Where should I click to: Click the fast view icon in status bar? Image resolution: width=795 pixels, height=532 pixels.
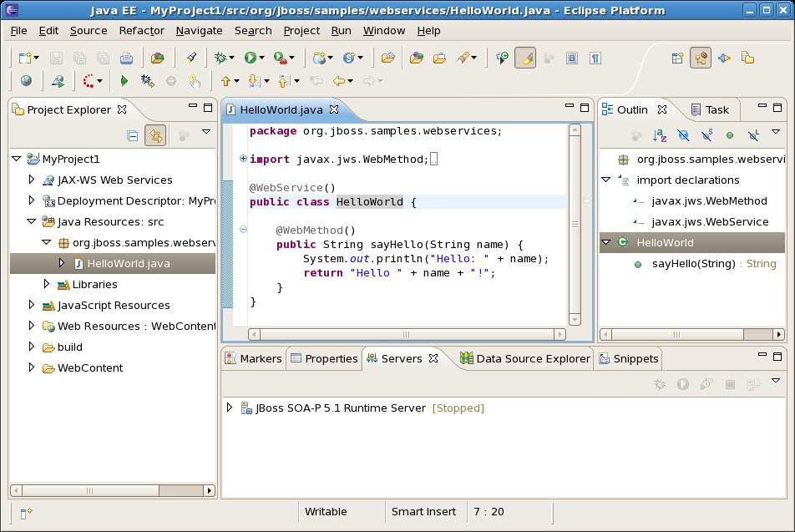26,514
